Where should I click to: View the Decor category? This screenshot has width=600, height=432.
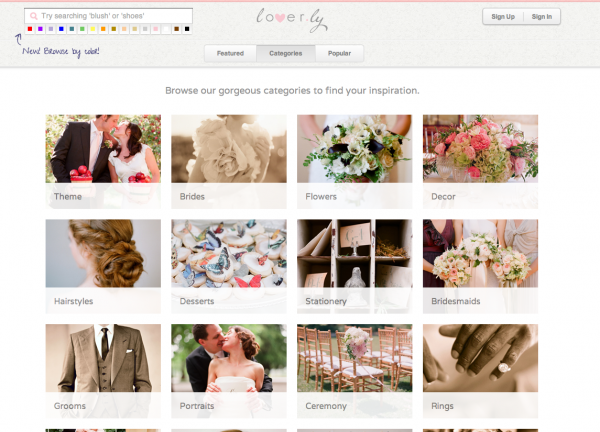(x=480, y=161)
